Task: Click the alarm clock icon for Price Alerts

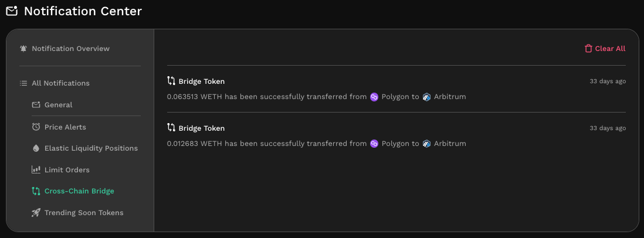Action: (36, 127)
